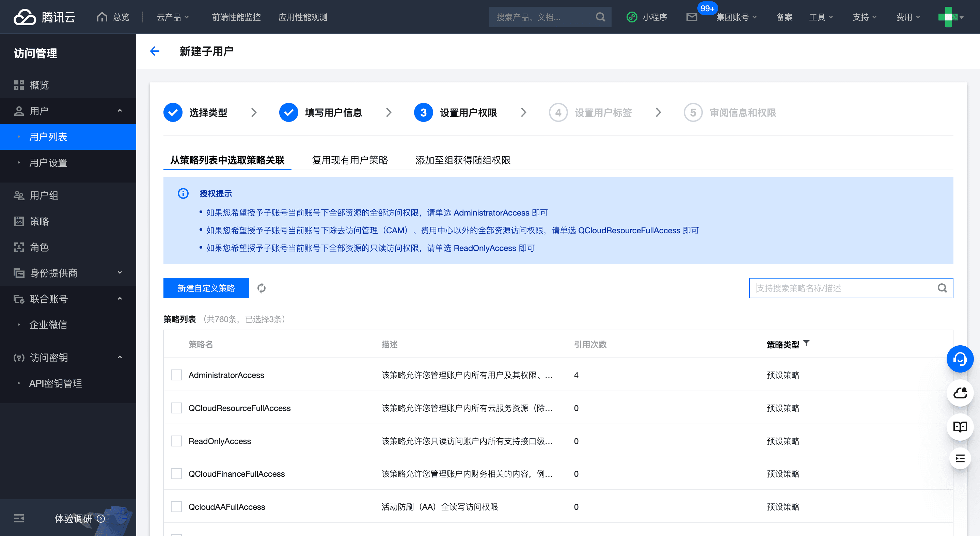980x536 pixels.
Task: Open the 集团账号 dropdown
Action: 737,17
